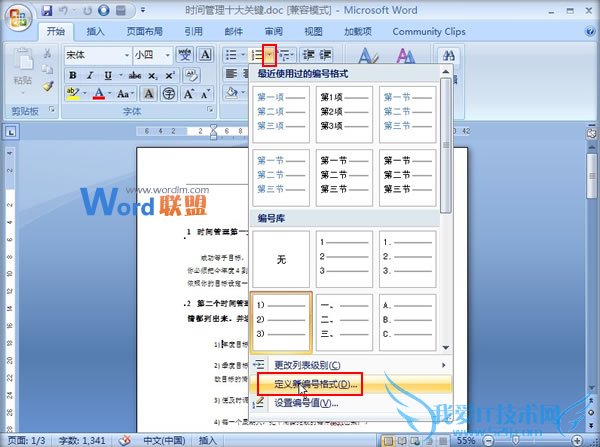
Task: Open the font name dropdown (宋体)
Action: click(x=126, y=55)
